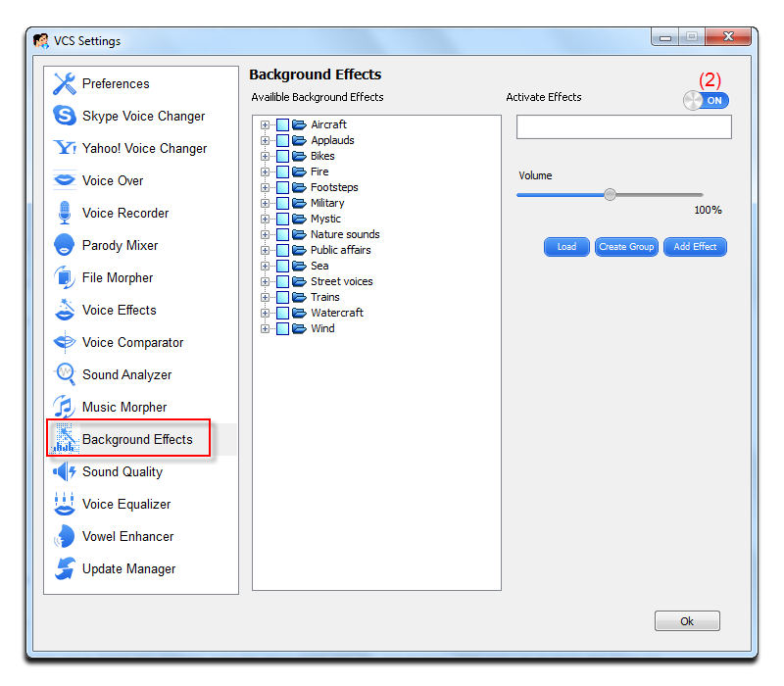Viewport: 784px width, 686px height.
Task: Expand the Military sounds category
Action: pos(266,203)
